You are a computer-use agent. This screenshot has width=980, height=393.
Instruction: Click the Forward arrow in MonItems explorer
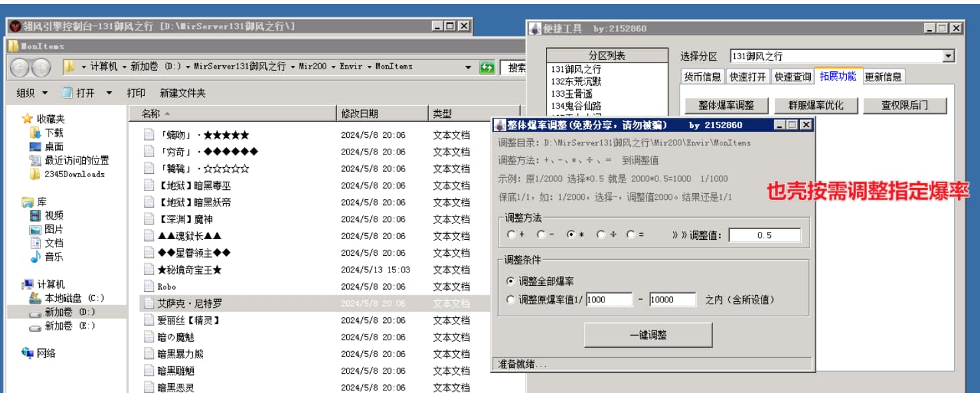(41, 67)
